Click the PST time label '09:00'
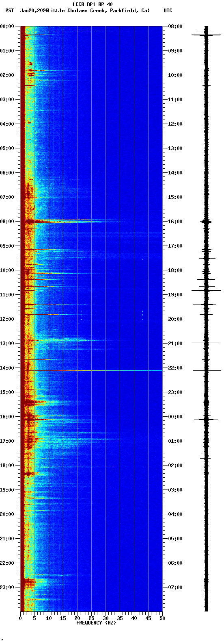224x644 pixels. [x=7, y=246]
